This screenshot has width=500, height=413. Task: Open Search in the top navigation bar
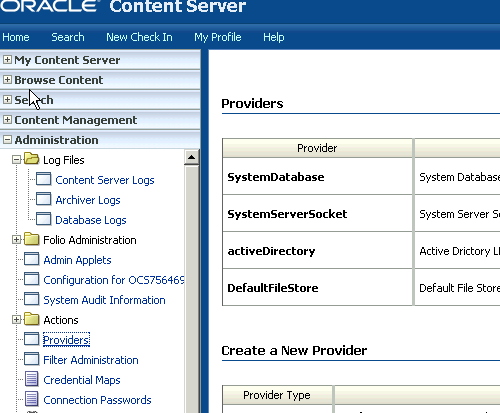click(68, 37)
